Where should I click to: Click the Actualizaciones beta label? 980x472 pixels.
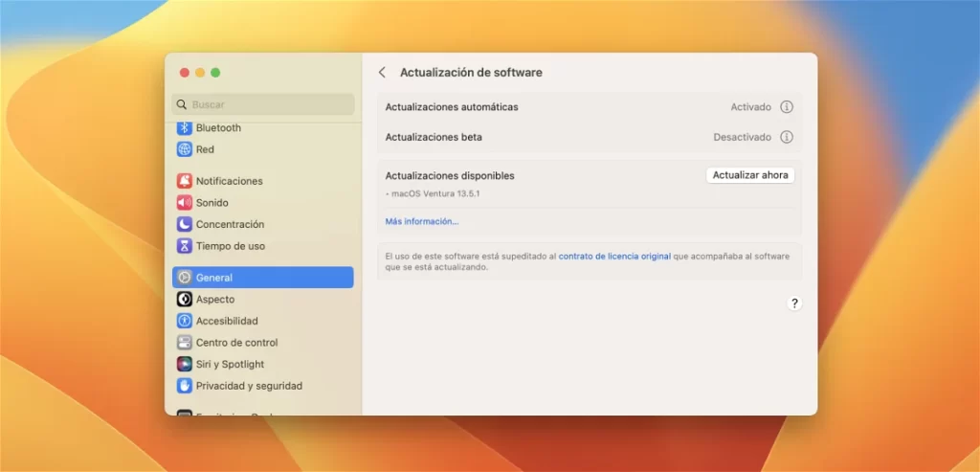point(434,137)
